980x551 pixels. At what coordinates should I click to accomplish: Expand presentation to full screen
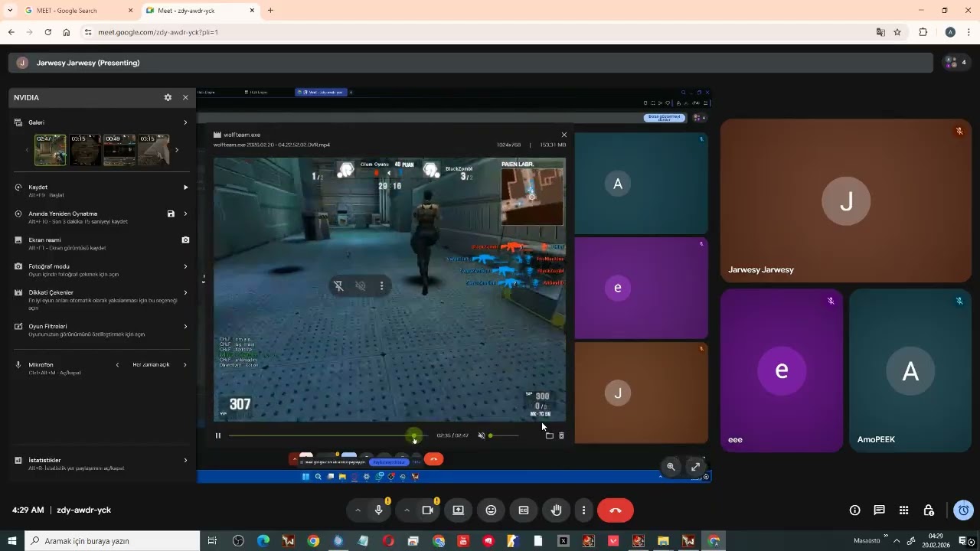pos(695,467)
